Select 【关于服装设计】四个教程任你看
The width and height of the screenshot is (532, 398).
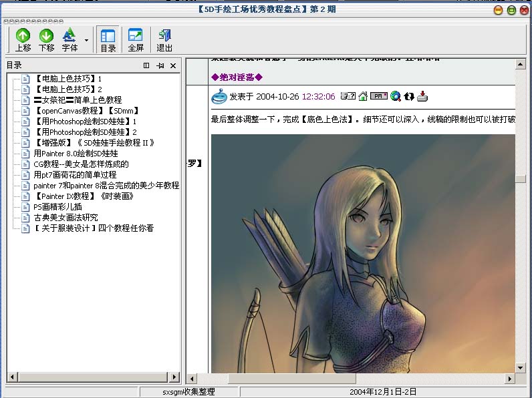click(x=94, y=228)
